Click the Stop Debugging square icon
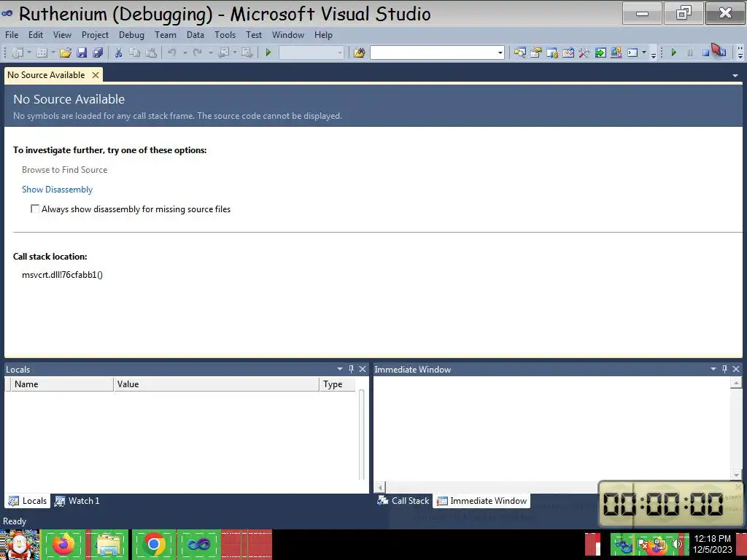747x560 pixels. pyautogui.click(x=705, y=52)
